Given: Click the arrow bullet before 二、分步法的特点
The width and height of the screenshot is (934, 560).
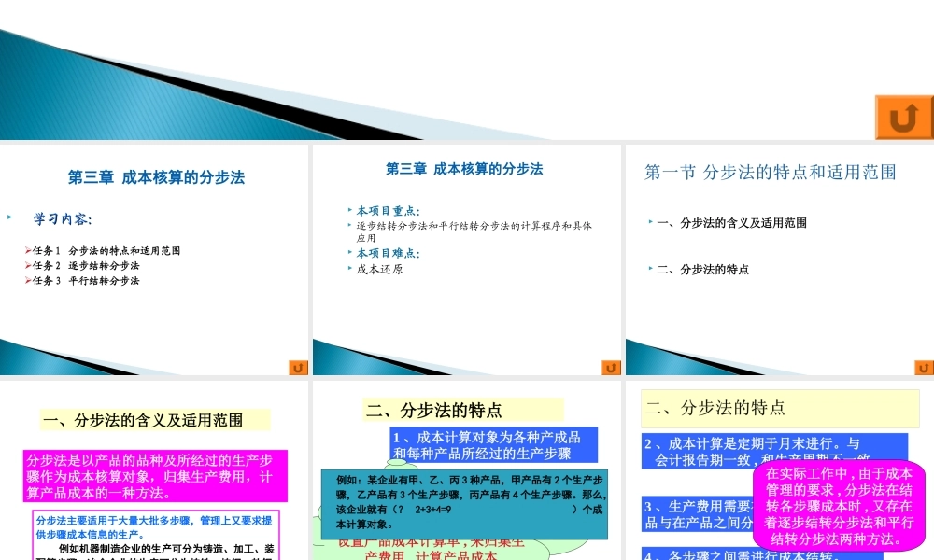Looking at the screenshot, I should pos(651,270).
